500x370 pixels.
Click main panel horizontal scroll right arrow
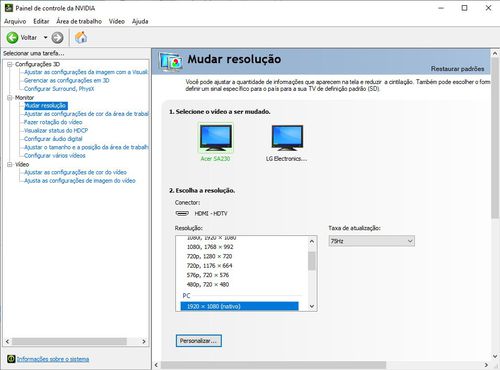pos(486,365)
